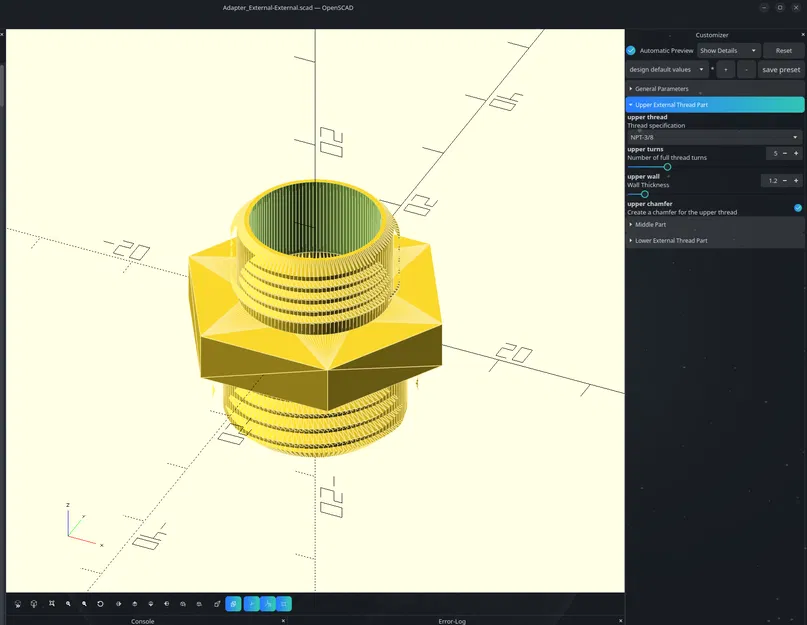Viewport: 807px width, 625px height.
Task: Increase upper wall thickness with the plus stepper
Action: coord(795,181)
